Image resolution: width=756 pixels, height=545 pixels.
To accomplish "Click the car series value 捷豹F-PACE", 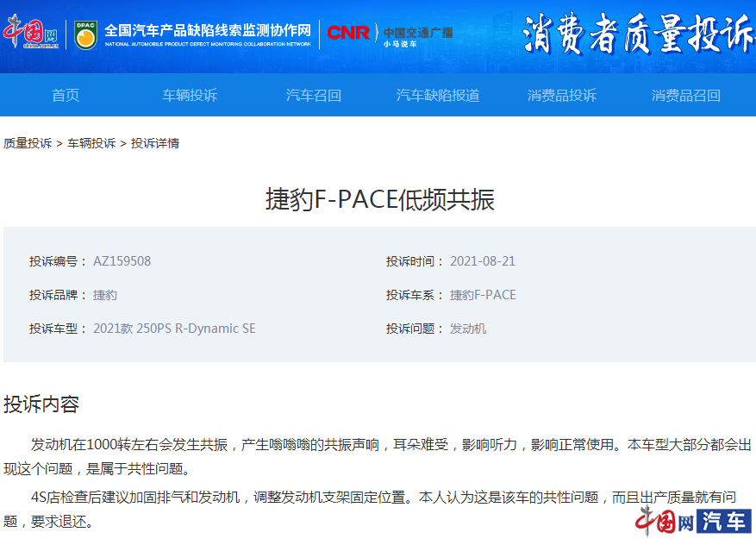I will (483, 295).
